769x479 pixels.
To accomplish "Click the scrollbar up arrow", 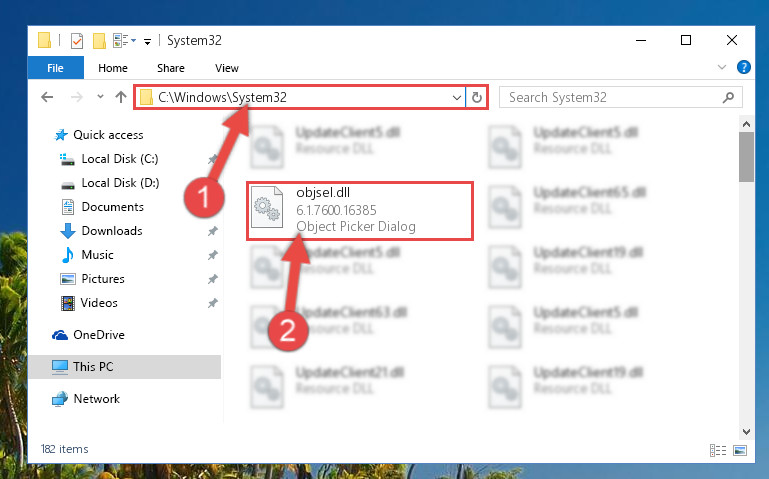I will [746, 124].
